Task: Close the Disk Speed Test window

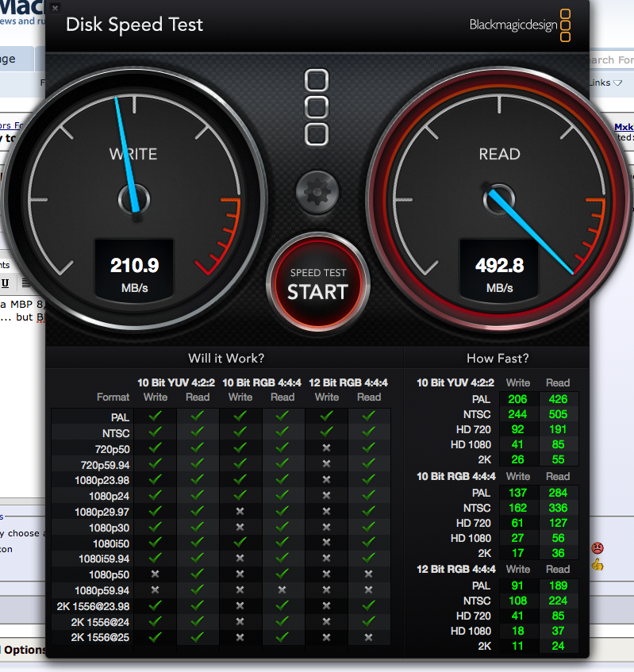Action: pyautogui.click(x=55, y=8)
